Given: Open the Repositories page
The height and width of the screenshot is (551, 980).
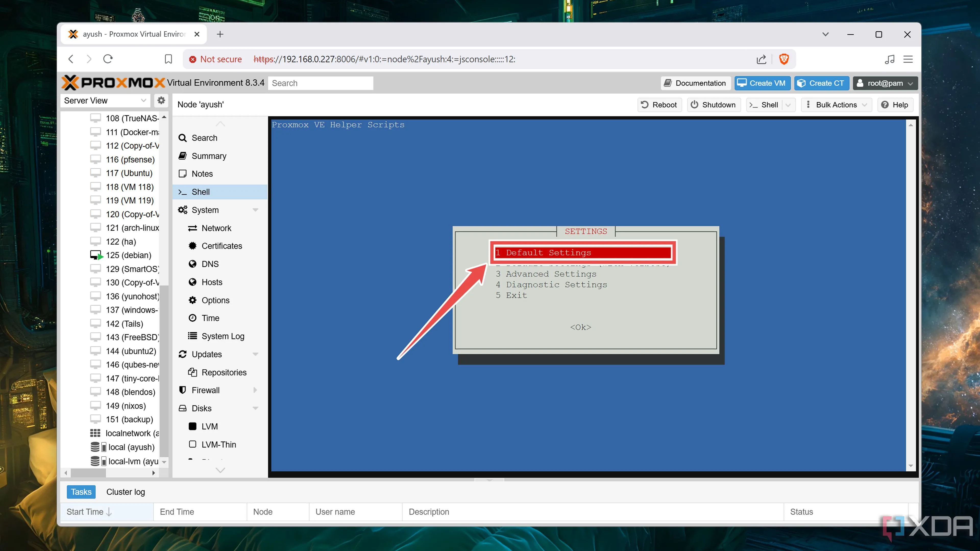Looking at the screenshot, I should pyautogui.click(x=224, y=372).
